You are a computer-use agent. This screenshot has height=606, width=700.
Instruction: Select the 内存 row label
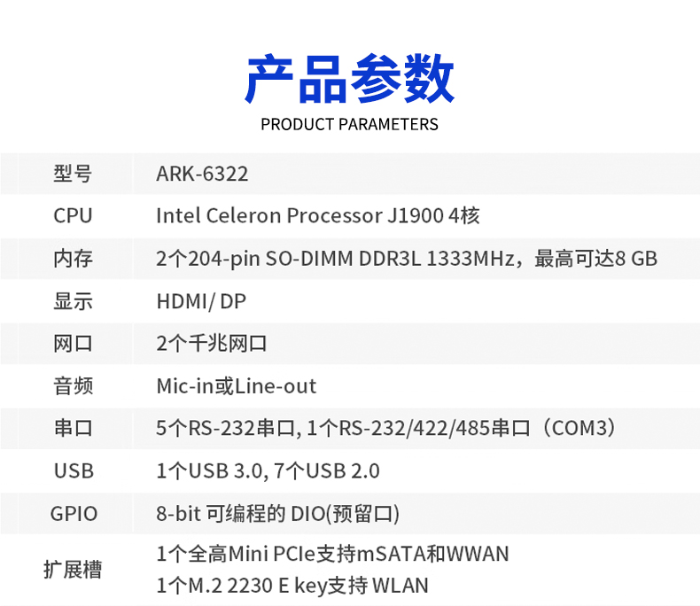click(73, 259)
